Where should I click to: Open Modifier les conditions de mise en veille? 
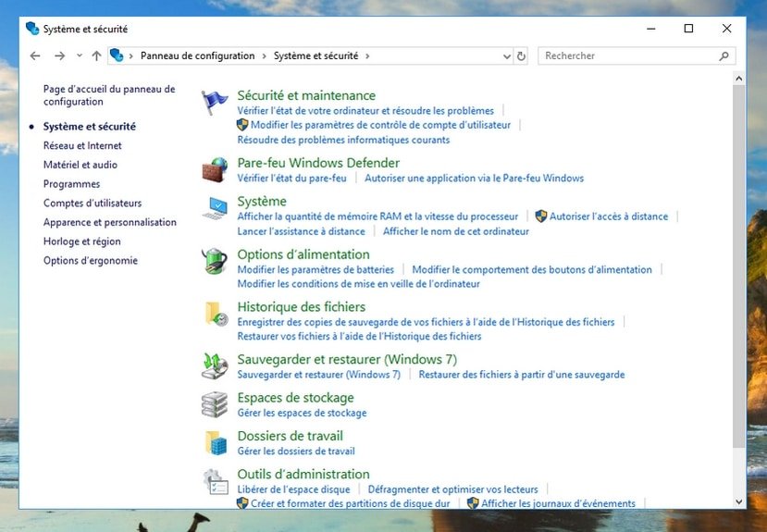[359, 284]
